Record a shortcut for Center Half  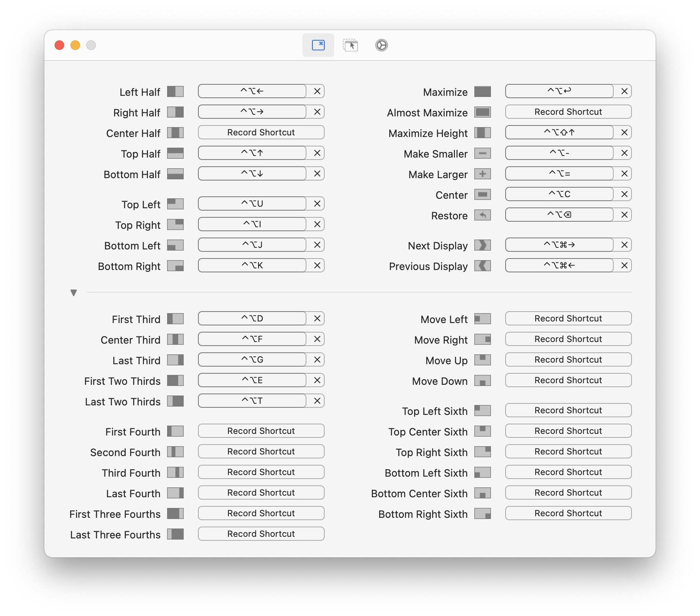[x=261, y=132]
